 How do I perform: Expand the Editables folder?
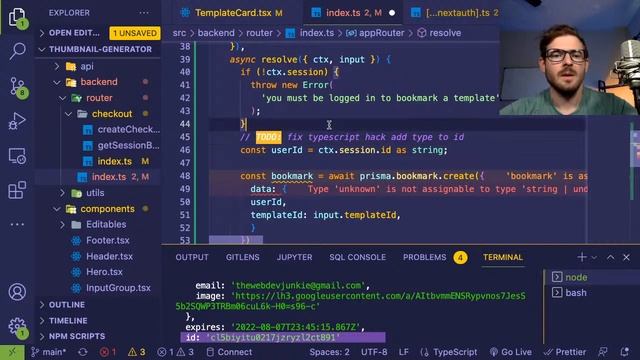106,224
